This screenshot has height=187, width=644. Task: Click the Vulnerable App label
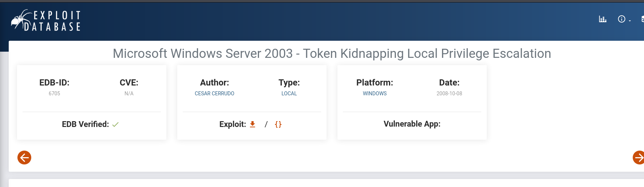tap(412, 124)
